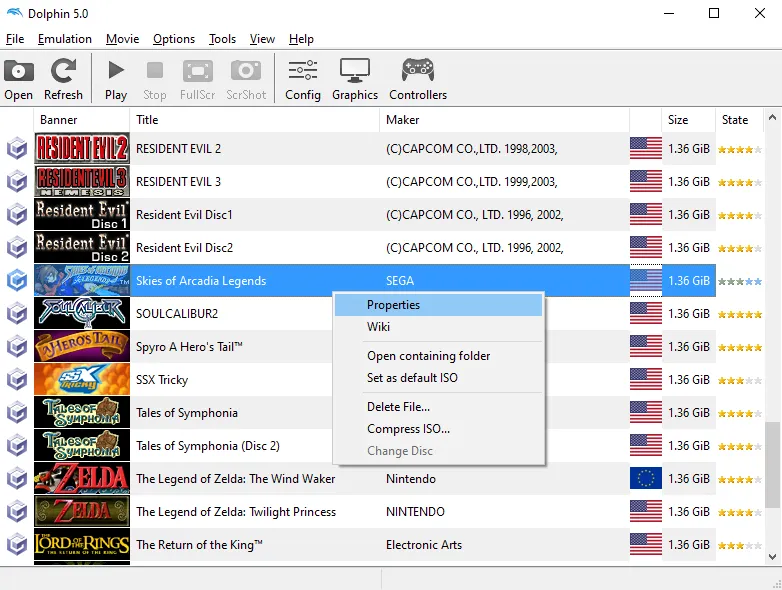The image size is (782, 590).
Task: Click the Zelda Twilight Princess banner
Action: (82, 512)
